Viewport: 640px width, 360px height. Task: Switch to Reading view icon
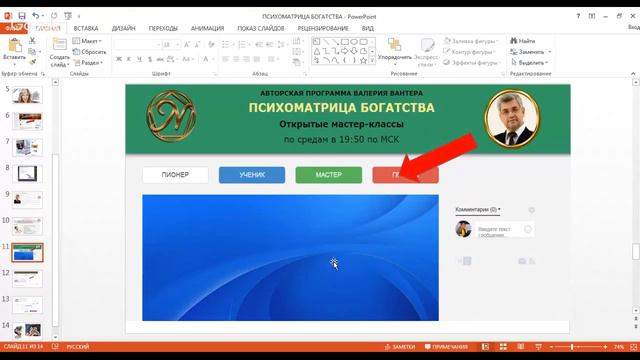520,347
